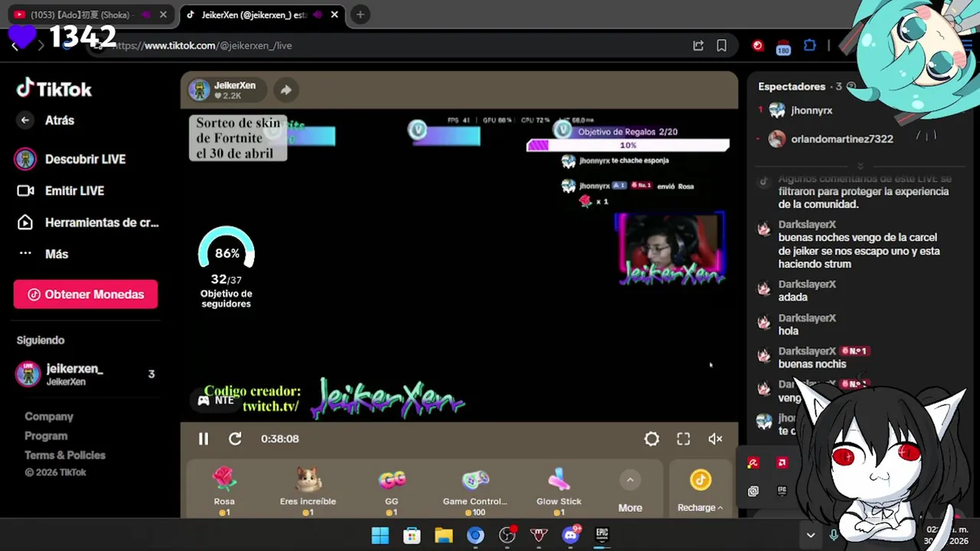
Task: Click the follower goal 86% gauge
Action: tap(226, 249)
